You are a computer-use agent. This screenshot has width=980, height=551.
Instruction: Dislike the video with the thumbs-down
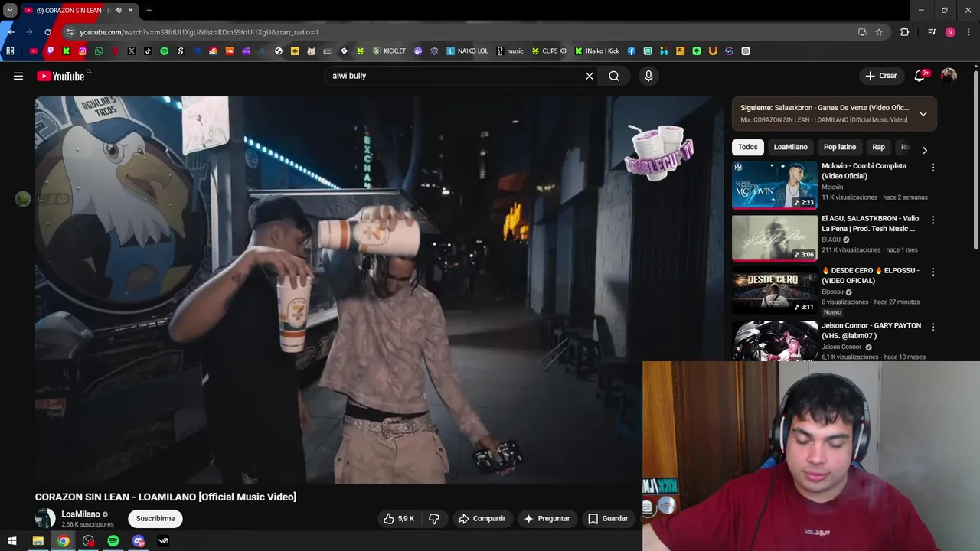tap(434, 518)
